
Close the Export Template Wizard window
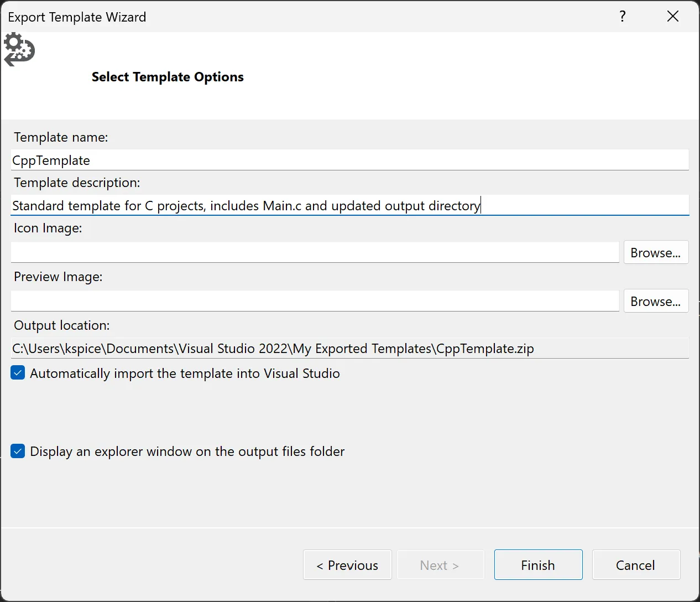click(x=673, y=16)
